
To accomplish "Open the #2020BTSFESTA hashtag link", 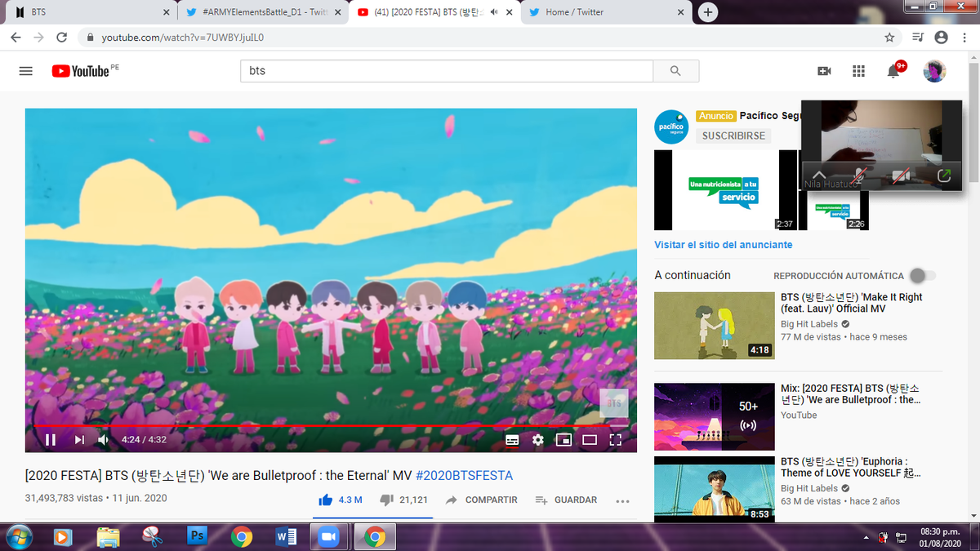I will pyautogui.click(x=464, y=475).
